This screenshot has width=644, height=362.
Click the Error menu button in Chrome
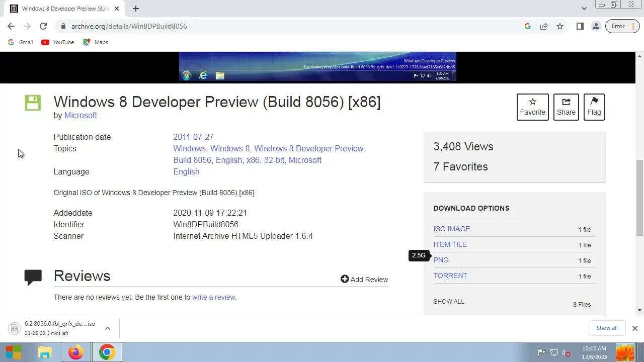(x=623, y=26)
